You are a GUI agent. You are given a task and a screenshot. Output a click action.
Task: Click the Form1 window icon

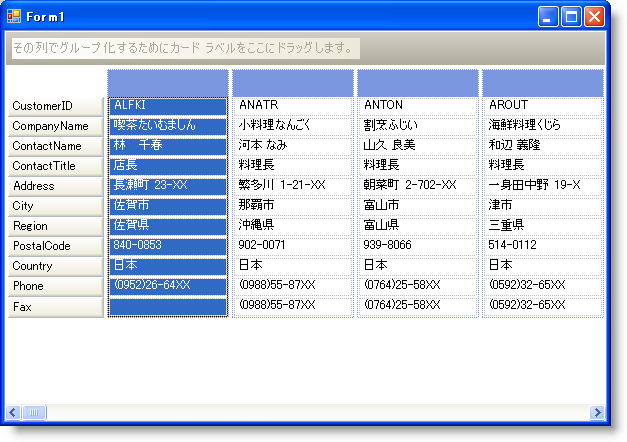coord(14,16)
